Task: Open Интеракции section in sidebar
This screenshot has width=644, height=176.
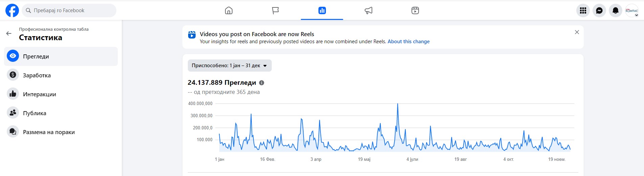Action: (39, 94)
